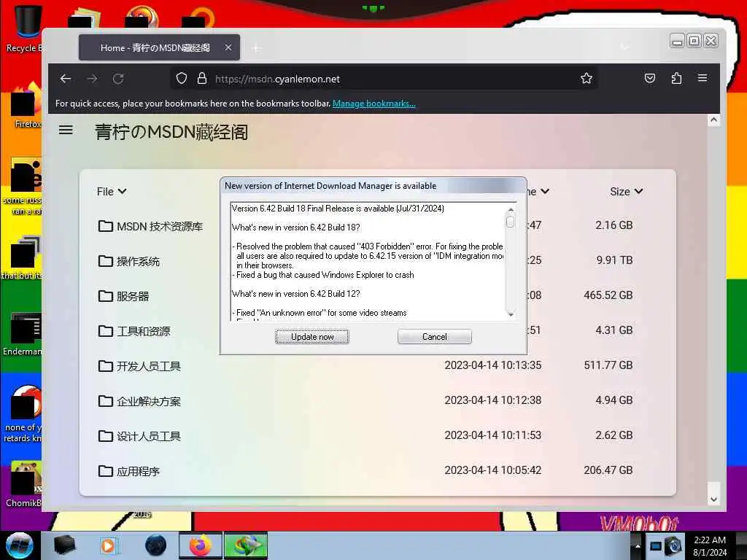This screenshot has height=560, width=747.
Task: Open the 企业解决方案 folder
Action: click(x=149, y=401)
